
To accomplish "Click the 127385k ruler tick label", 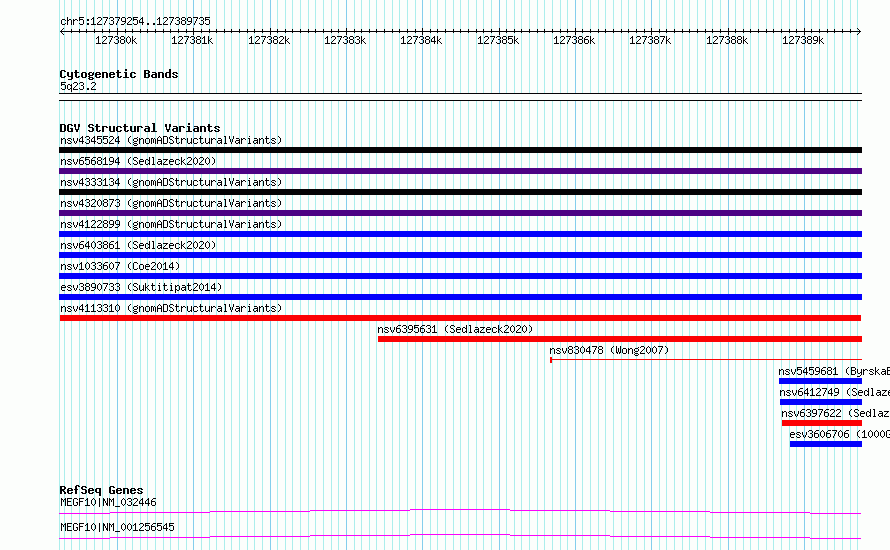I will tap(498, 40).
